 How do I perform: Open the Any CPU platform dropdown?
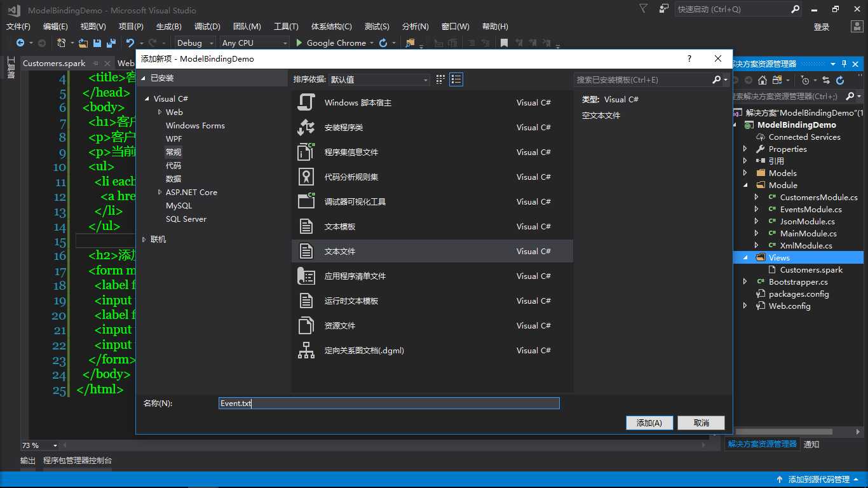(254, 43)
